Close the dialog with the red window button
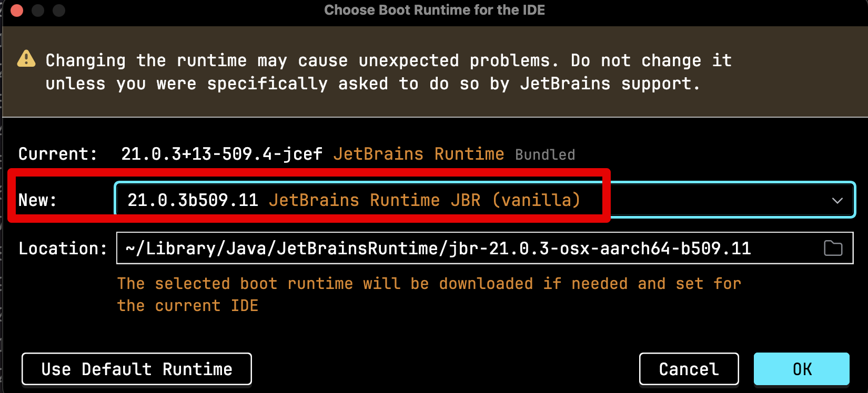Screen dimensions: 868x393 tap(17, 11)
